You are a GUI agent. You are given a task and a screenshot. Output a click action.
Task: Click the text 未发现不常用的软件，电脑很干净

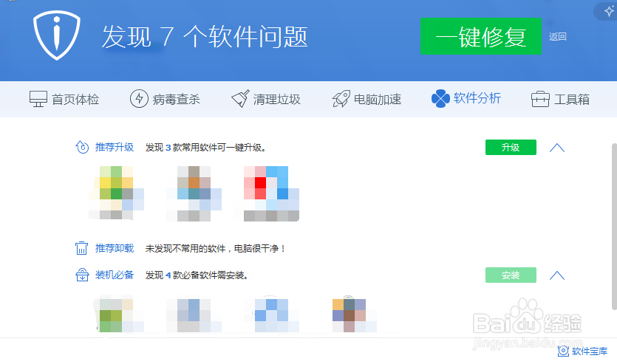click(x=215, y=249)
